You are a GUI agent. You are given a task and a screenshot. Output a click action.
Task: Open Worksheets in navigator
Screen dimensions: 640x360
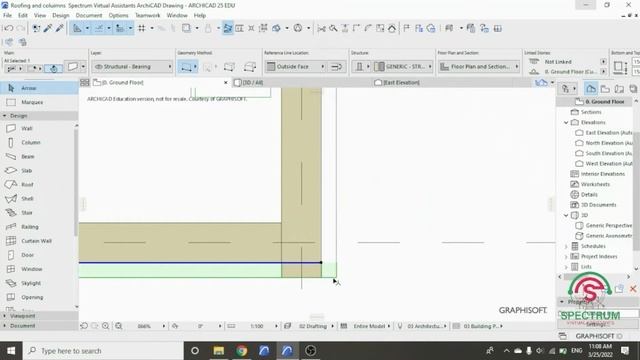(590, 184)
